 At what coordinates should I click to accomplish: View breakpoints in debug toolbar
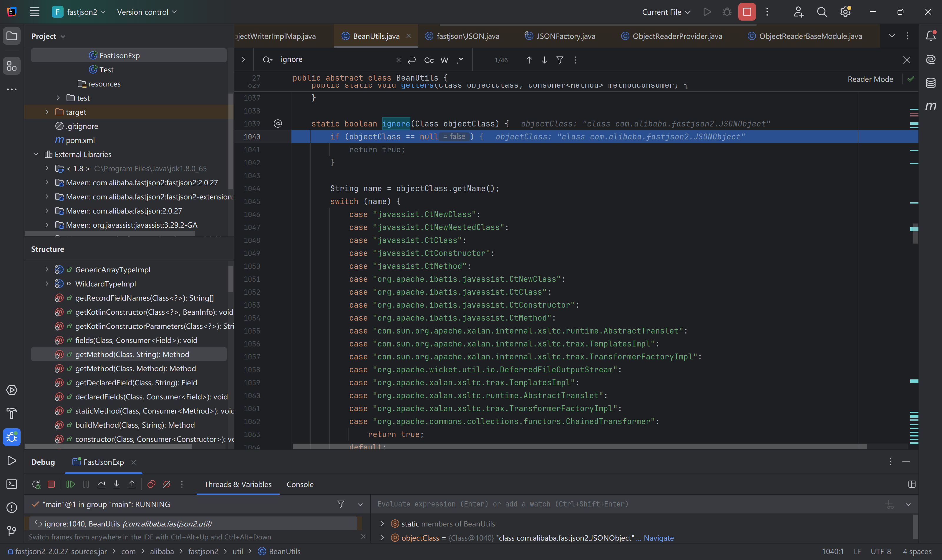click(x=151, y=484)
